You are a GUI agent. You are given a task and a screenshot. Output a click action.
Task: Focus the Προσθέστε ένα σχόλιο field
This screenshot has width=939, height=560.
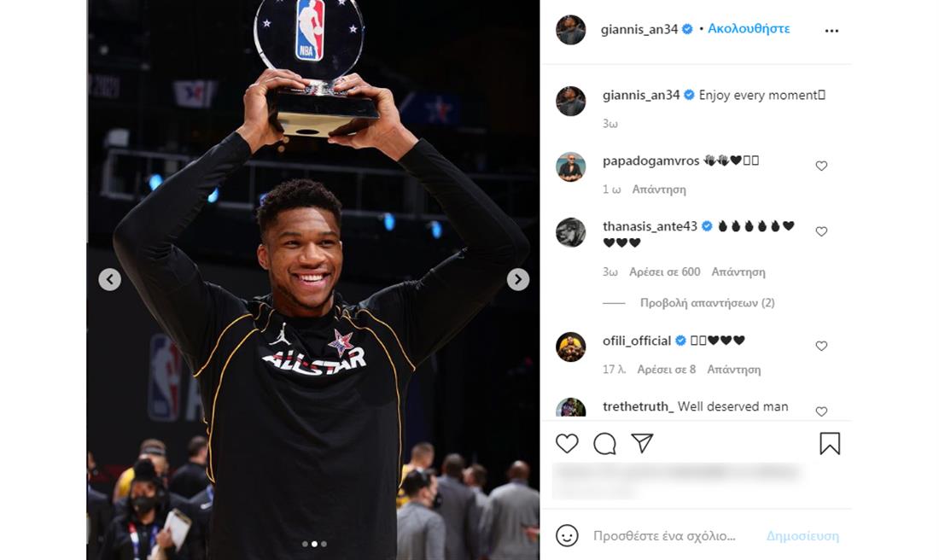tap(664, 536)
